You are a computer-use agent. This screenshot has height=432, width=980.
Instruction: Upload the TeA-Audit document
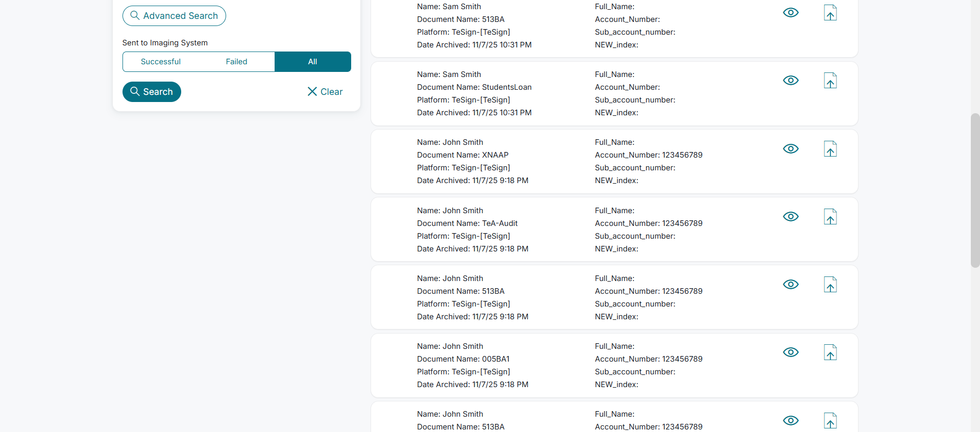coord(830,217)
